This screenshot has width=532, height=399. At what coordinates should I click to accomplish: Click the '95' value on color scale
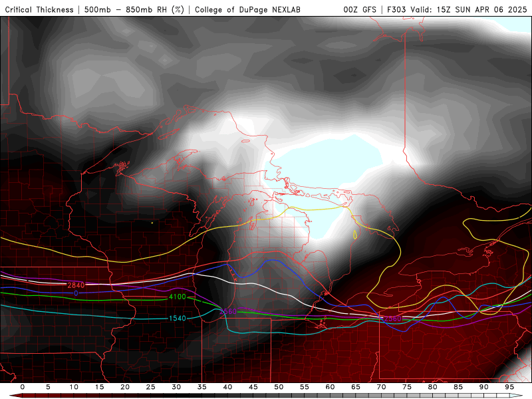[x=509, y=387]
